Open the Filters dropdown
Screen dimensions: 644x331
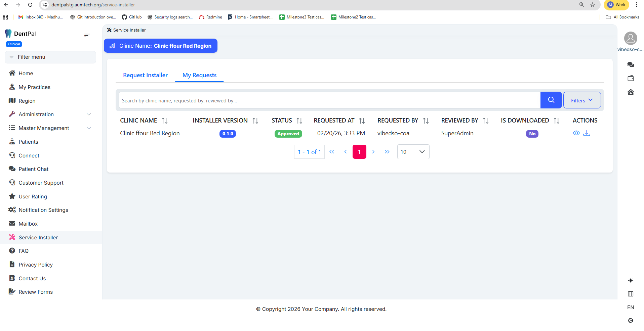click(582, 100)
